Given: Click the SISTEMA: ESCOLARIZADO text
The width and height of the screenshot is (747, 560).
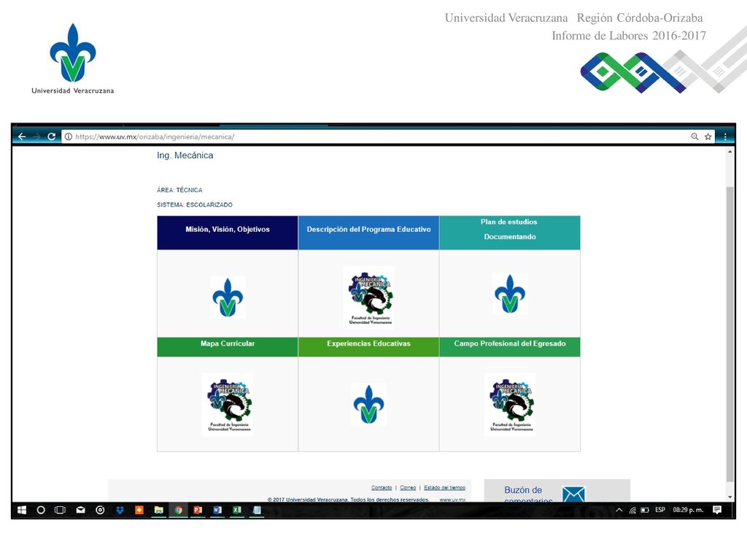Looking at the screenshot, I should (195, 205).
